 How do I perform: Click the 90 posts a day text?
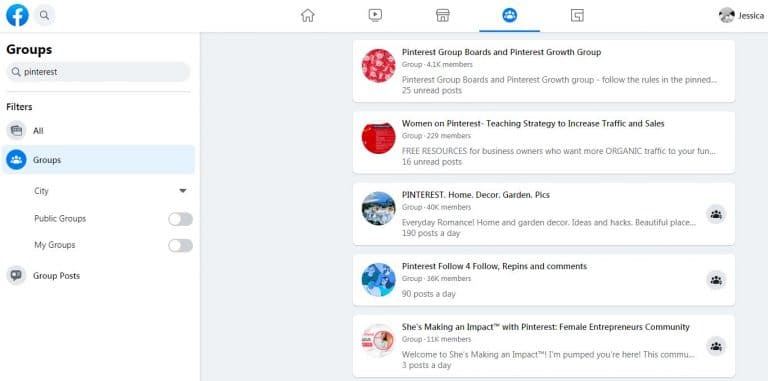[429, 294]
